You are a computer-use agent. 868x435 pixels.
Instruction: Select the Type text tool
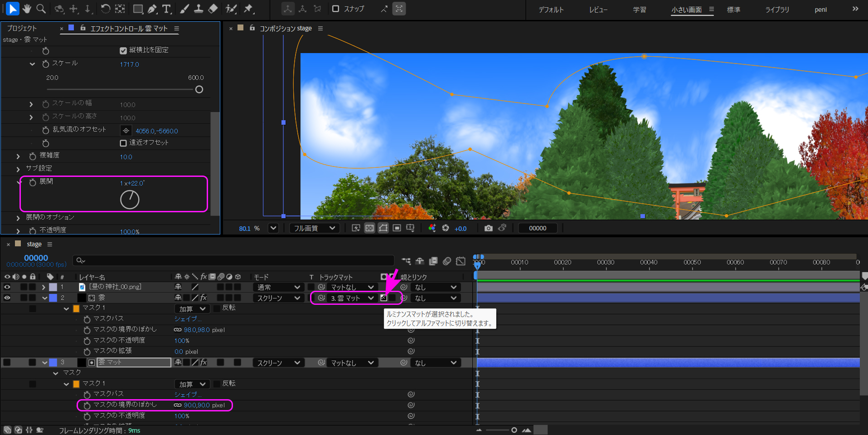166,9
